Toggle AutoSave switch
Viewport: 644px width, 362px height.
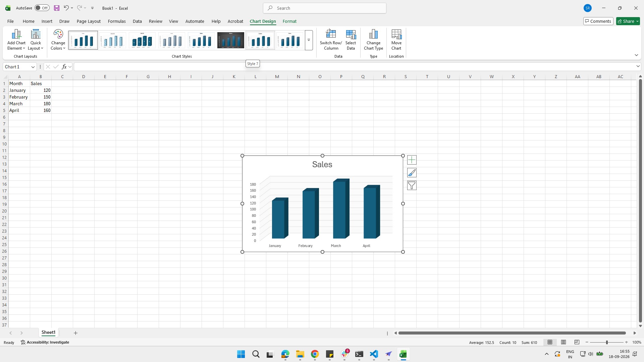click(42, 8)
